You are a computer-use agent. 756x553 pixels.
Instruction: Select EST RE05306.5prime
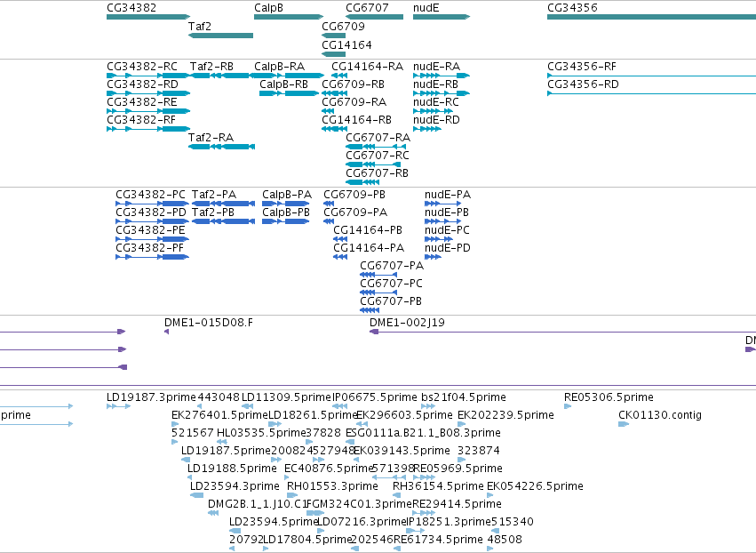[568, 407]
